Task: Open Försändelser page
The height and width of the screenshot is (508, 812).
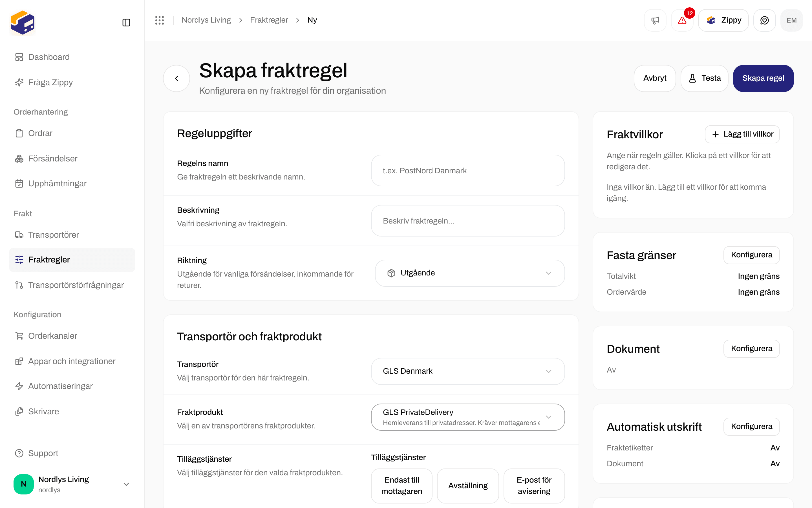Action: (x=72, y=159)
